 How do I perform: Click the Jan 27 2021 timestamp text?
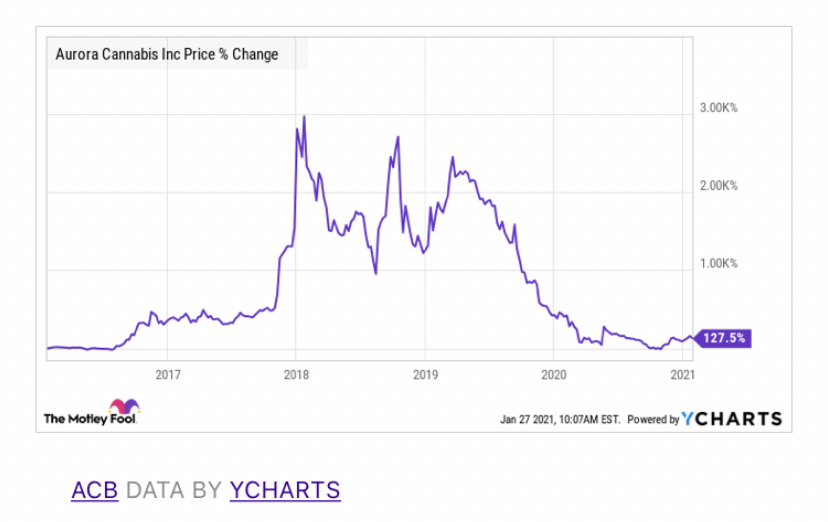(x=560, y=420)
